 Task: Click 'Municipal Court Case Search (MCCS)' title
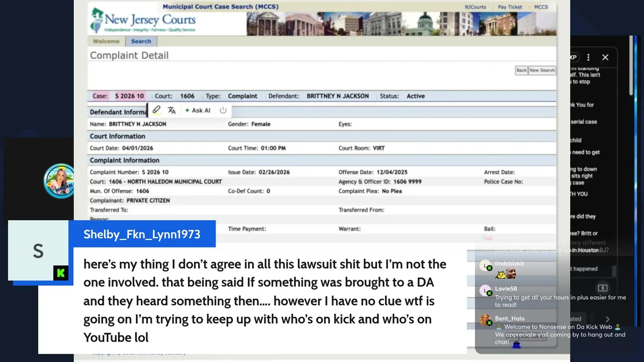(x=220, y=7)
